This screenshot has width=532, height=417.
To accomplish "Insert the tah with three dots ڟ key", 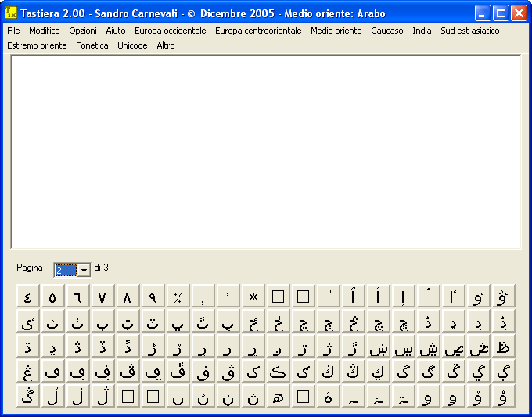I will (x=504, y=346).
